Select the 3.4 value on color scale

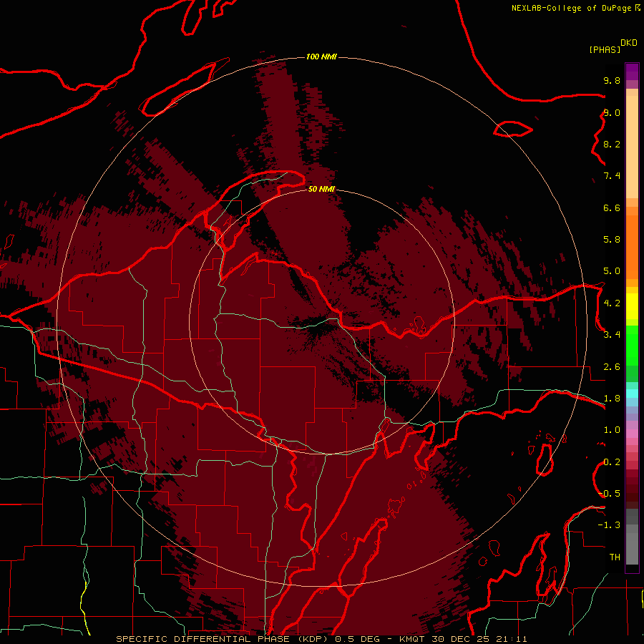612,335
